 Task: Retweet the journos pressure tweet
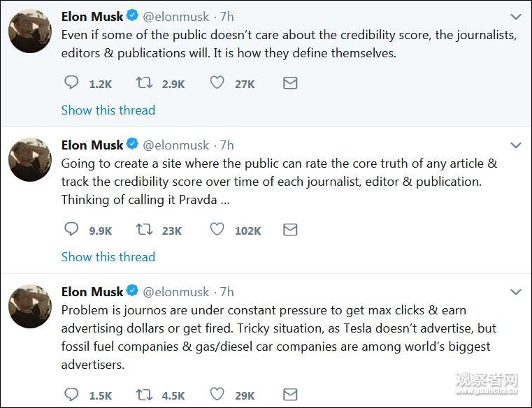(144, 395)
